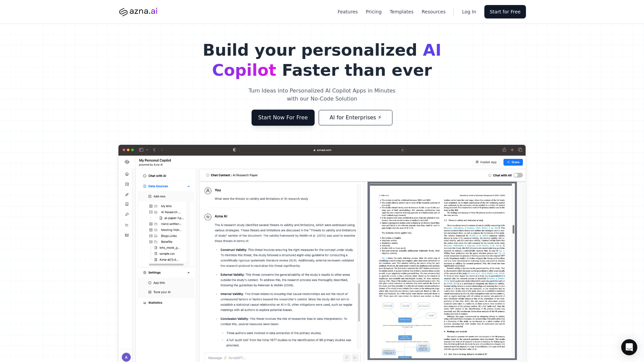Select the Share icon button

pyautogui.click(x=513, y=162)
